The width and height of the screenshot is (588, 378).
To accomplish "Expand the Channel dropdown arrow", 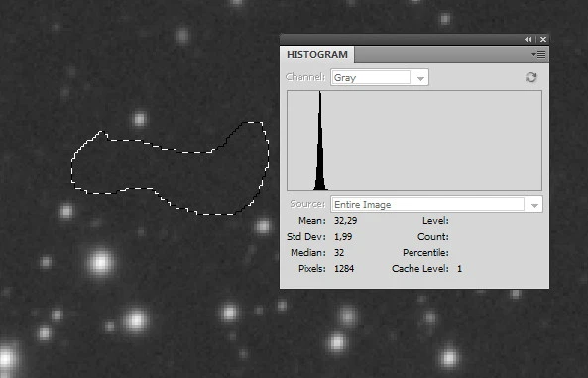I will [x=420, y=78].
